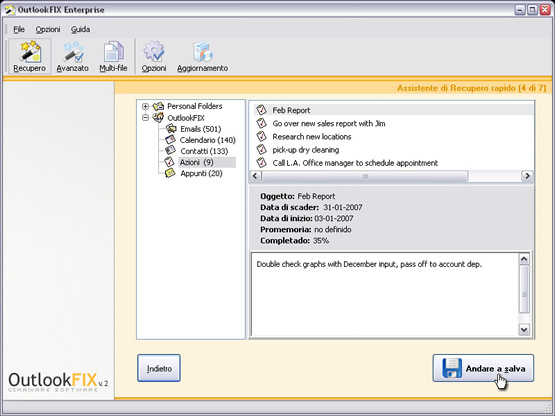Open the File menu

point(19,29)
